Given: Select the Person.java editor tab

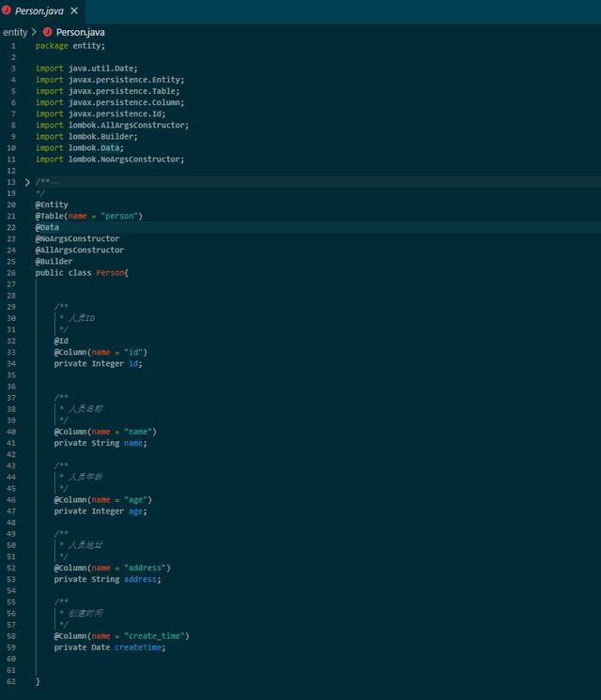Looking at the screenshot, I should click(39, 10).
